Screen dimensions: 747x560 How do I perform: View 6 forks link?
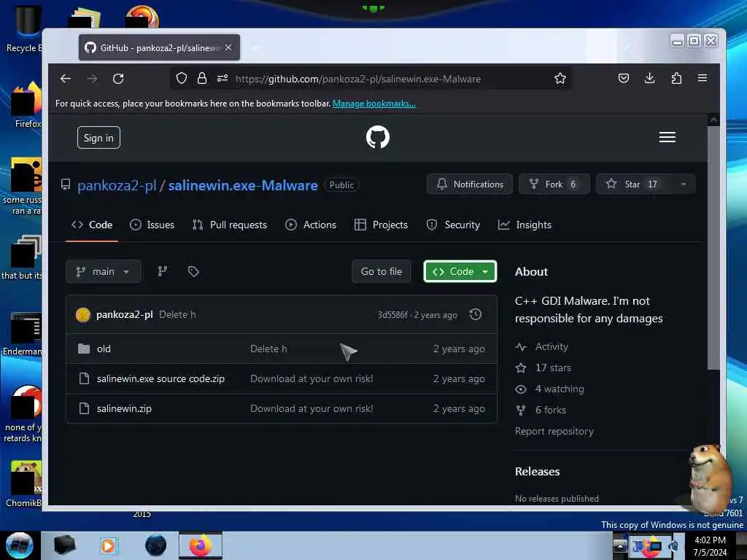pyautogui.click(x=550, y=410)
